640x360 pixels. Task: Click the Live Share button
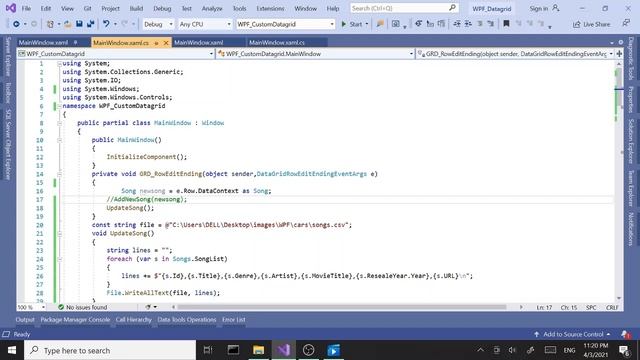(x=591, y=24)
